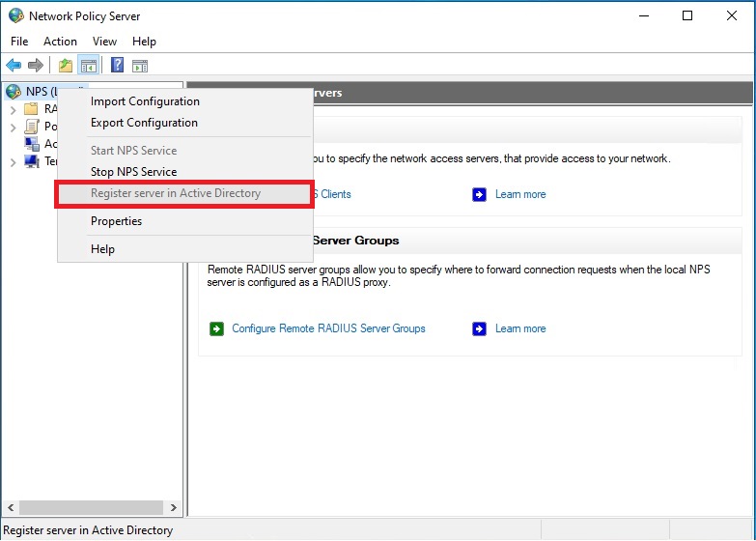
Task: Click the Policies scroll icon in tree
Action: point(32,126)
